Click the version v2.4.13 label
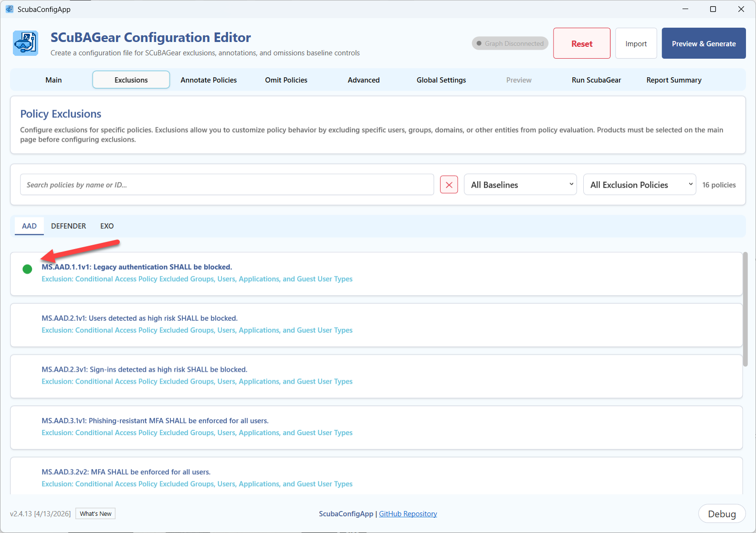 pyautogui.click(x=40, y=514)
